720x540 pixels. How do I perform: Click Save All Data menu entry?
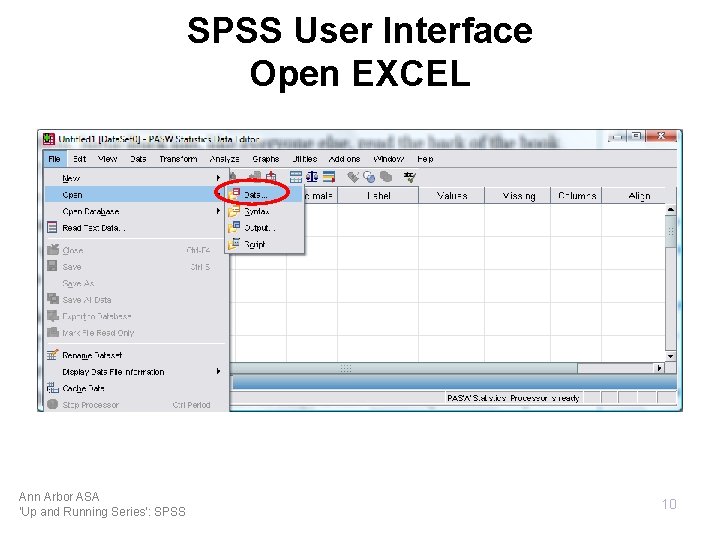coord(133,300)
